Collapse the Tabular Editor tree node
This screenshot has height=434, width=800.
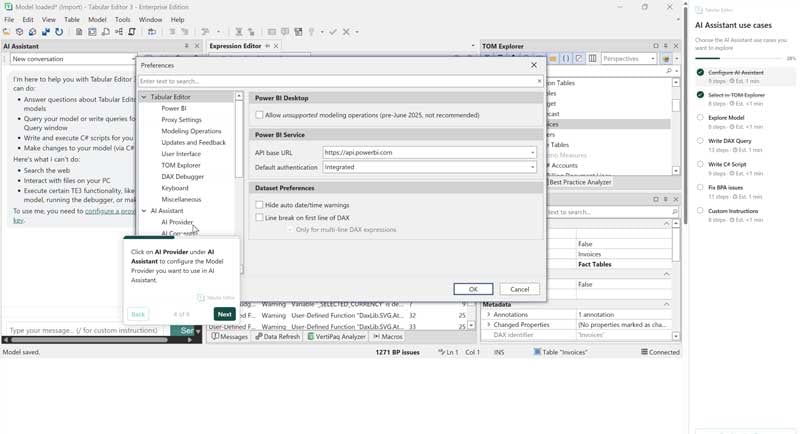click(x=144, y=97)
